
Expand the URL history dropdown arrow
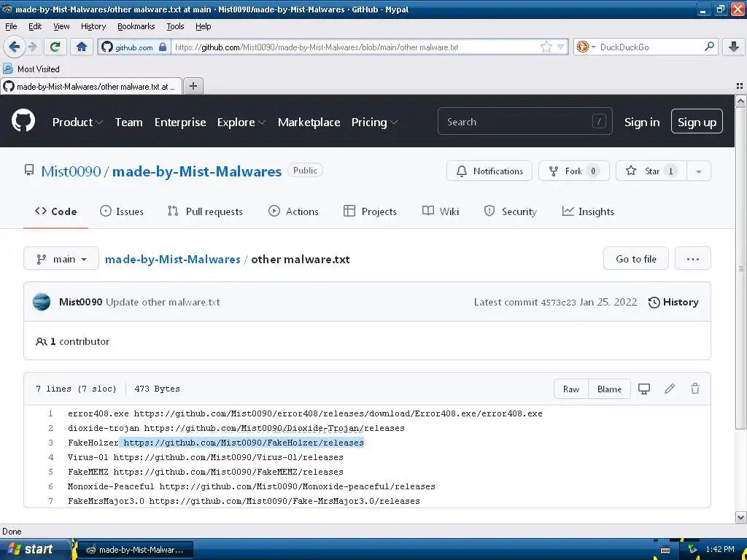561,47
